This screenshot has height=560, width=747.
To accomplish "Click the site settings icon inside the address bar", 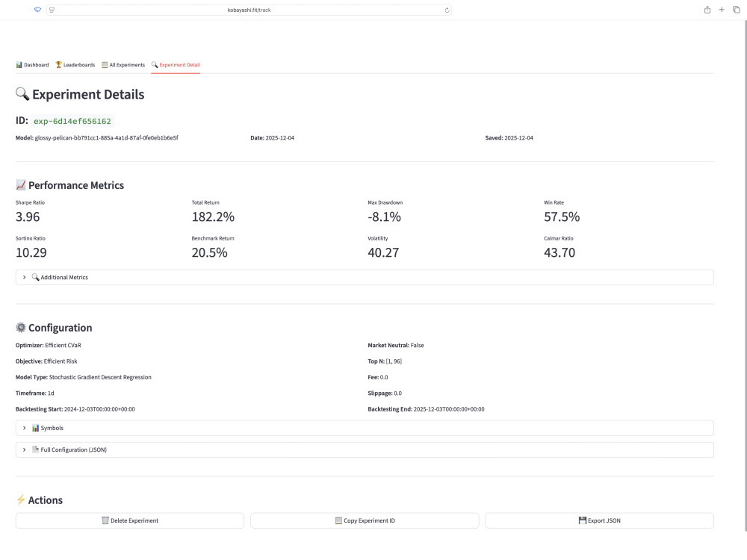I will coord(52,10).
